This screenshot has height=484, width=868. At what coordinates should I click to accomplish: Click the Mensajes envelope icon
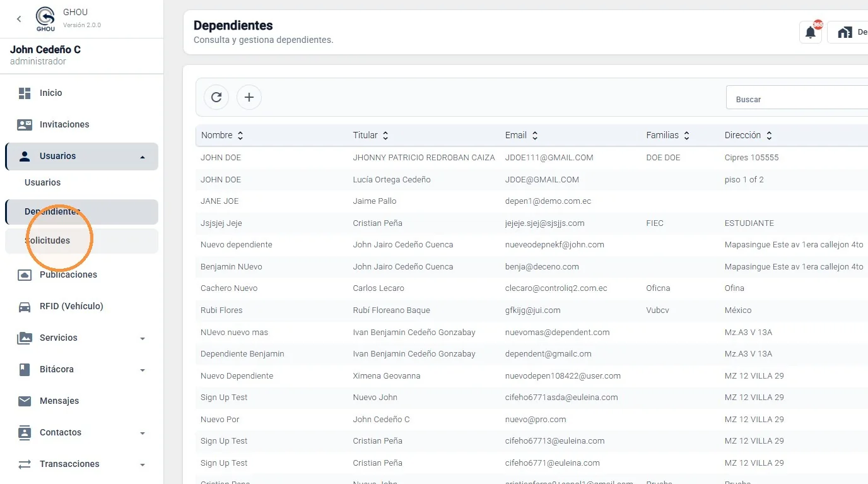[x=25, y=401]
